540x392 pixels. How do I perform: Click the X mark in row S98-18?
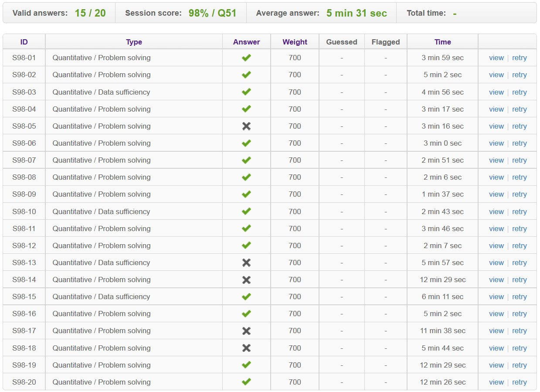click(x=246, y=348)
